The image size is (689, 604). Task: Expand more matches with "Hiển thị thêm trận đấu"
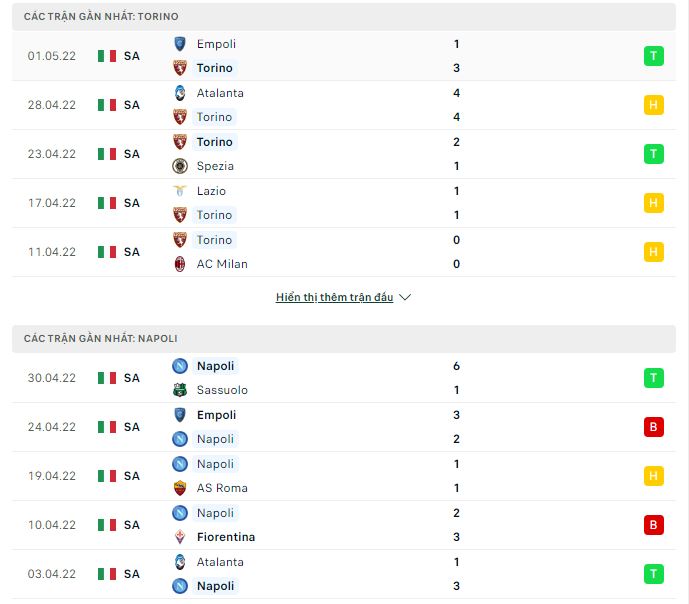pos(334,297)
